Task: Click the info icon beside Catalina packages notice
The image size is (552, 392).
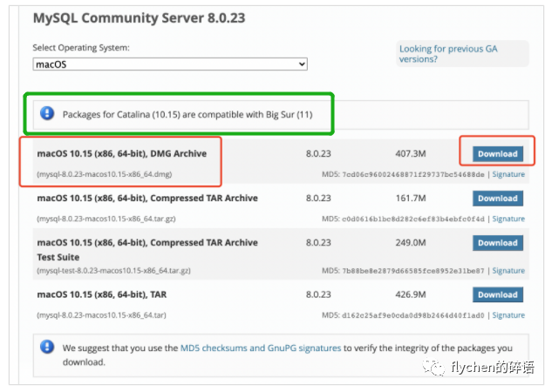Action: coord(47,114)
